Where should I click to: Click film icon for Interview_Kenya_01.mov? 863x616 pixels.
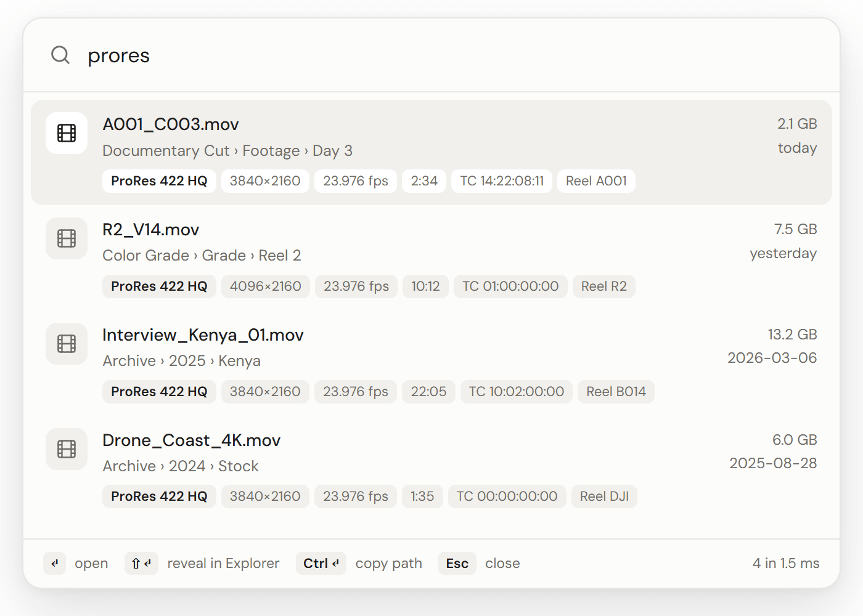coord(67,344)
